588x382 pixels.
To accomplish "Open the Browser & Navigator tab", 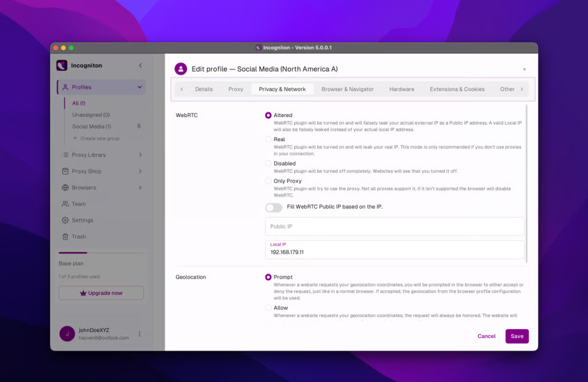I will coord(347,89).
